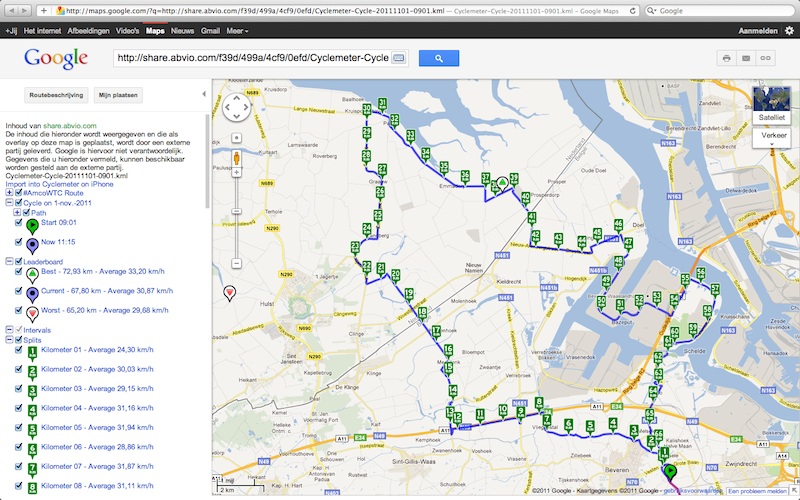This screenshot has width=800, height=500.
Task: Go forward with the browser forward arrow
Action: pos(24,10)
